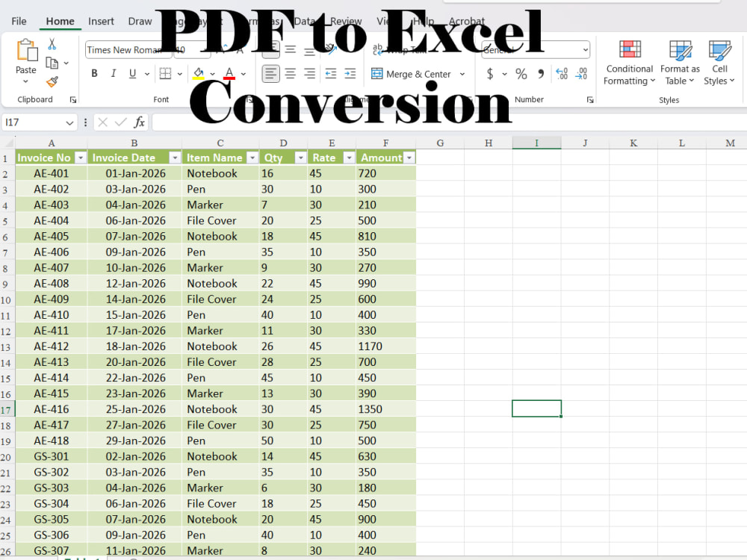
Task: Select cell with date 12-Jan-2026
Action: pyautogui.click(x=134, y=283)
